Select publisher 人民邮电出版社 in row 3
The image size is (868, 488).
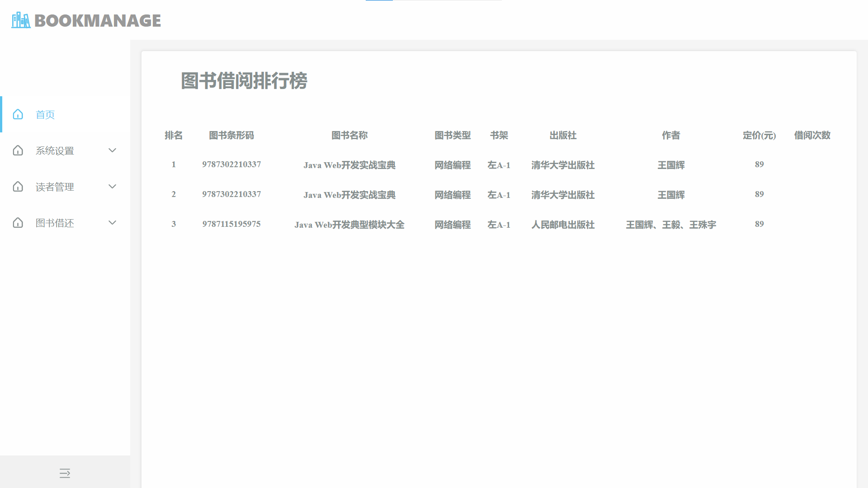[563, 225]
